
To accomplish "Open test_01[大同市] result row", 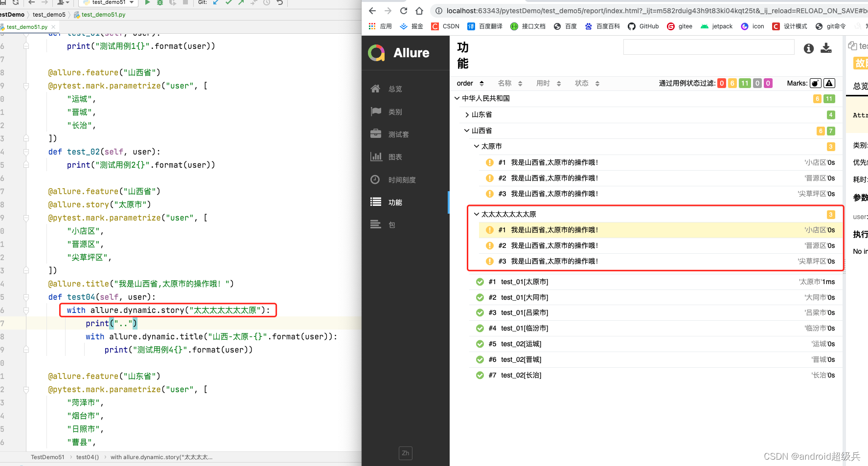I will [656, 297].
